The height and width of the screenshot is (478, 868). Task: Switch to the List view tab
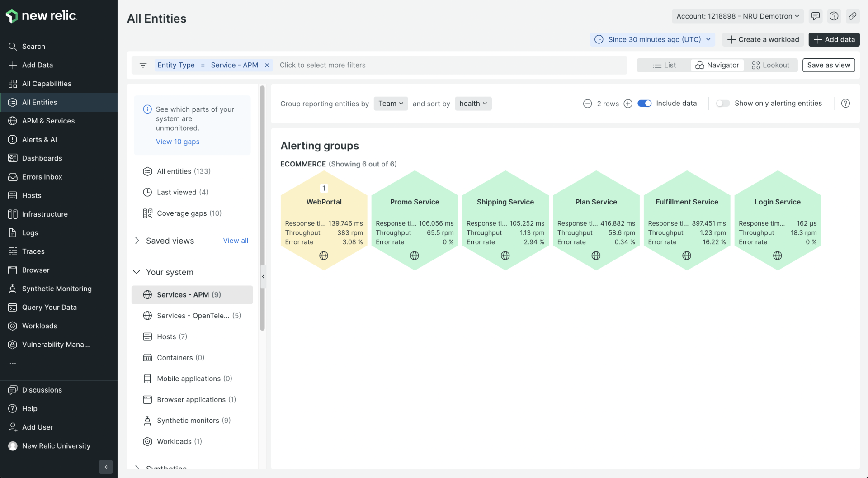(x=664, y=65)
